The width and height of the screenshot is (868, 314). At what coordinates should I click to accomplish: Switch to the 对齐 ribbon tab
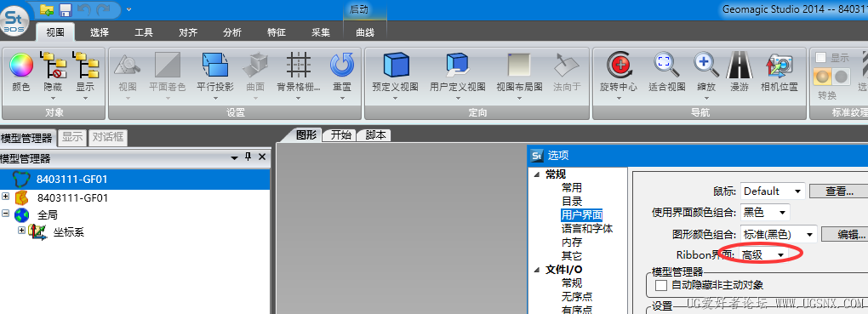pyautogui.click(x=188, y=32)
